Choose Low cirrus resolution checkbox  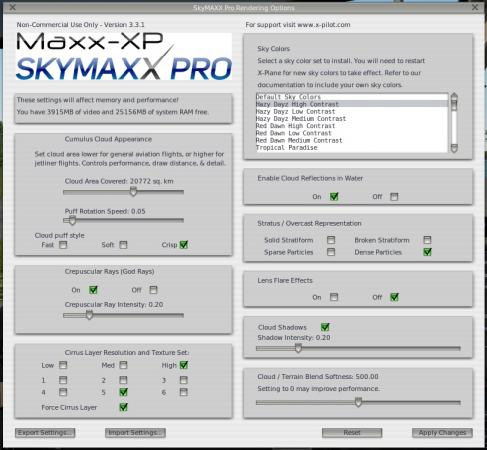click(63, 365)
